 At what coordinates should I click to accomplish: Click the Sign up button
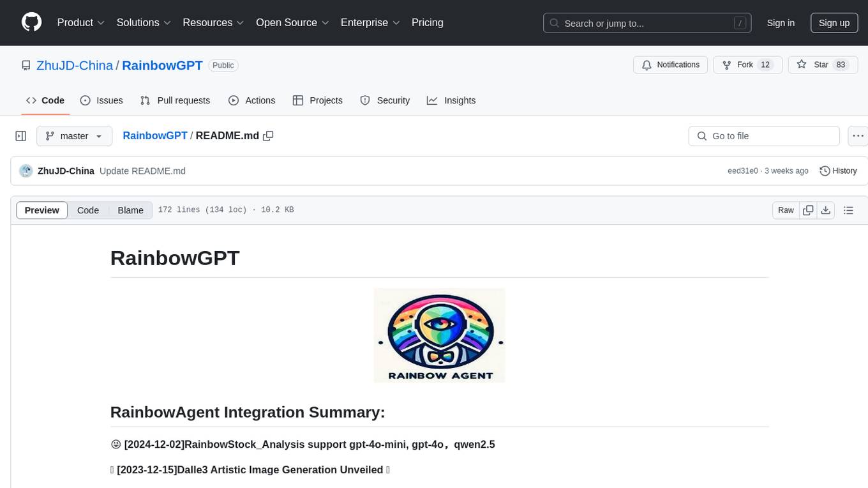coord(834,23)
